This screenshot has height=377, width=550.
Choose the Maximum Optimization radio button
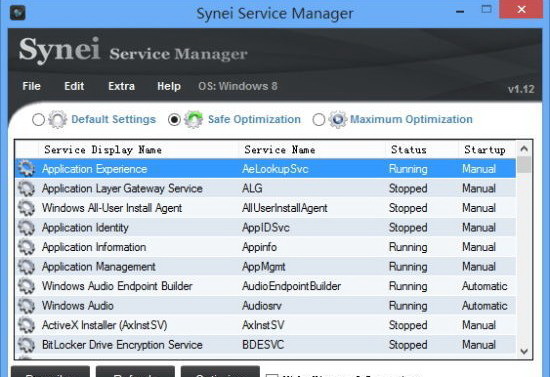(x=318, y=120)
